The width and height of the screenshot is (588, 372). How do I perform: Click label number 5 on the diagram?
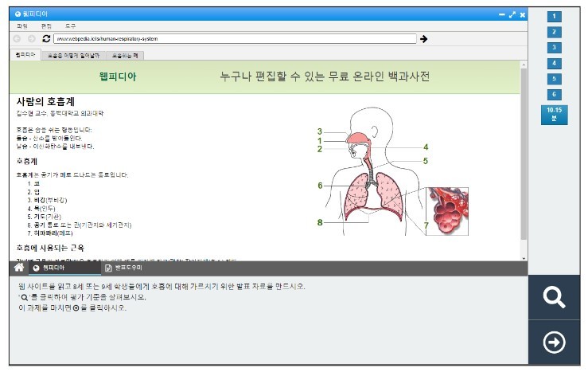(425, 161)
